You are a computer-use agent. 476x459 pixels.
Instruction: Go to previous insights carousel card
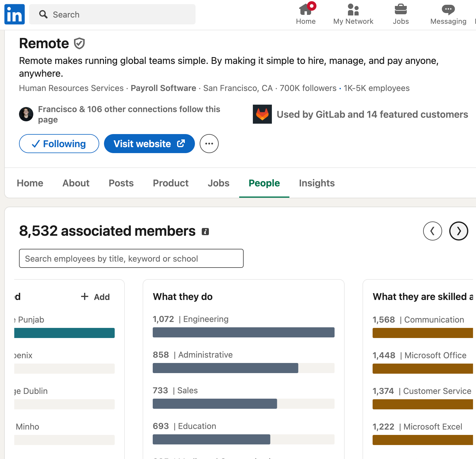coord(433,231)
